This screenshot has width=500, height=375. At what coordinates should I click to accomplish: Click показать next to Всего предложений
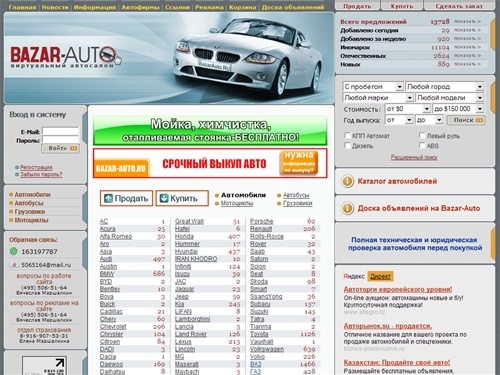(x=467, y=21)
